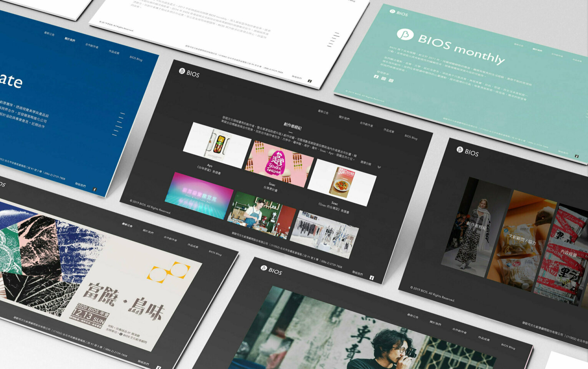Open BIOS Blog in the center page menu

point(411,136)
